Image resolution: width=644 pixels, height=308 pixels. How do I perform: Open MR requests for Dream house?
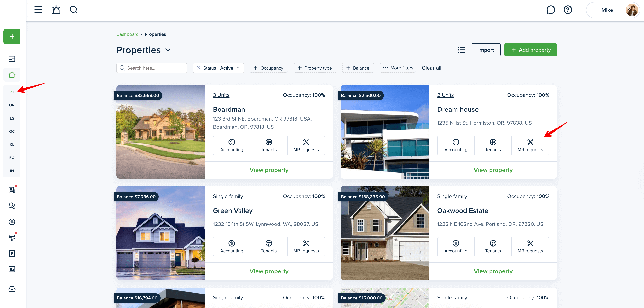(x=530, y=145)
